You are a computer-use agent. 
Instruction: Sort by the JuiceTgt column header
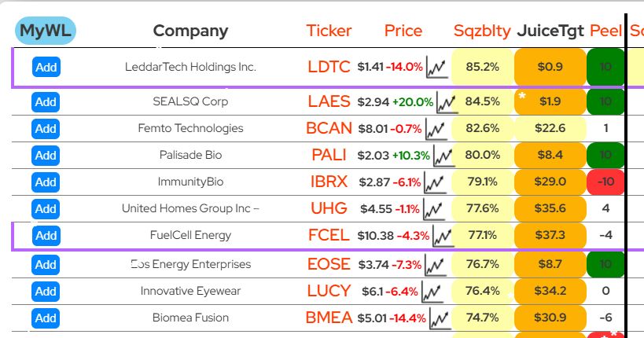[550, 31]
